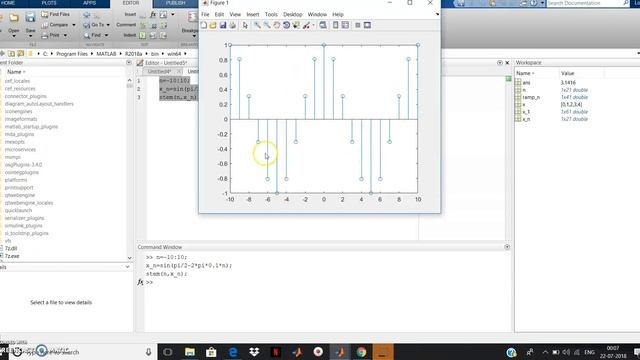Click the fx insert function icon

pos(153,14)
